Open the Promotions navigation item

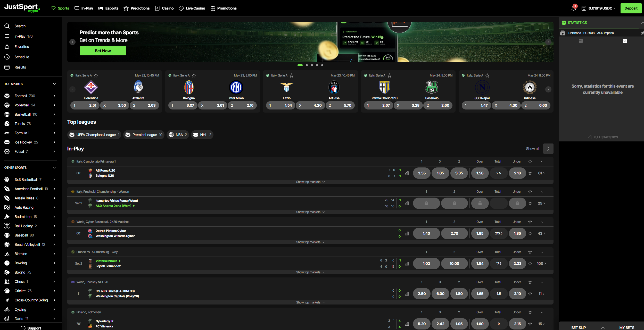pos(224,8)
